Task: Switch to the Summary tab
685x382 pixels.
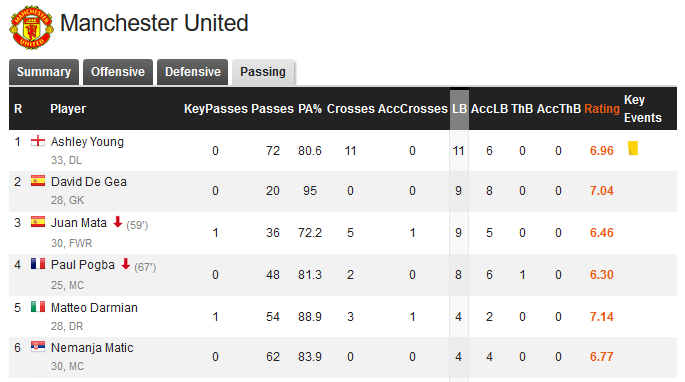Action: click(x=44, y=72)
